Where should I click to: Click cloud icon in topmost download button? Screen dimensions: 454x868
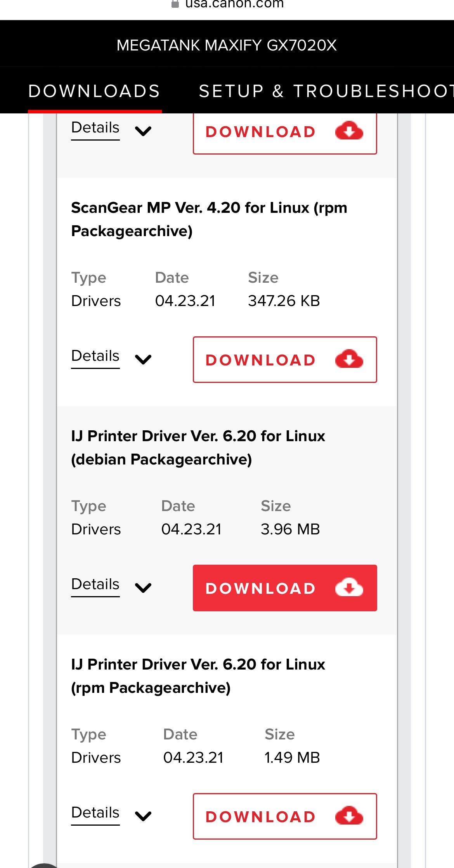349,130
